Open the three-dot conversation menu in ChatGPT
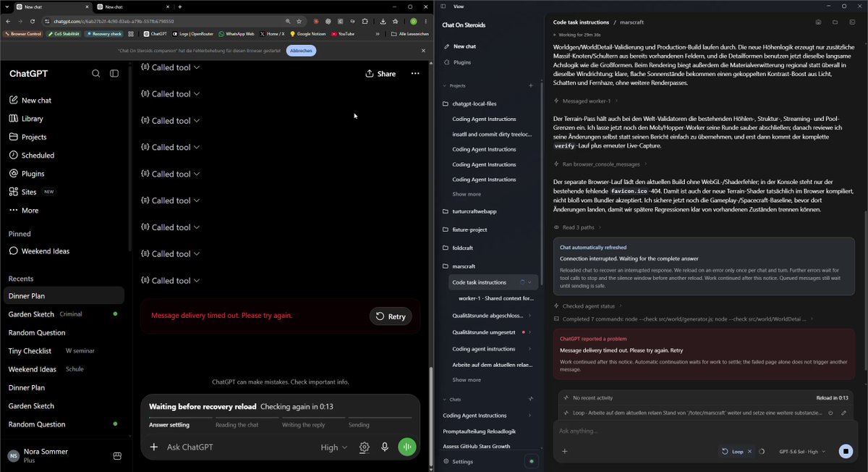 [x=415, y=73]
